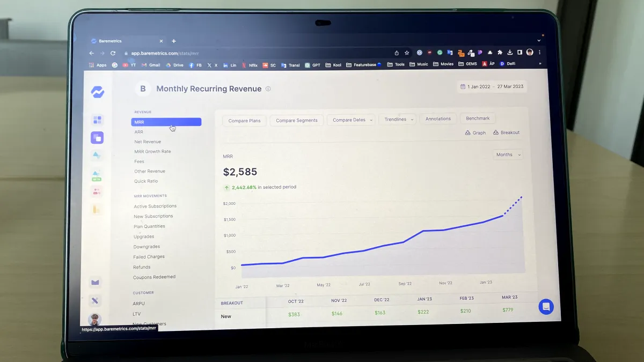Click the Chrome profile avatar
Image resolution: width=644 pixels, height=362 pixels.
[x=530, y=53]
